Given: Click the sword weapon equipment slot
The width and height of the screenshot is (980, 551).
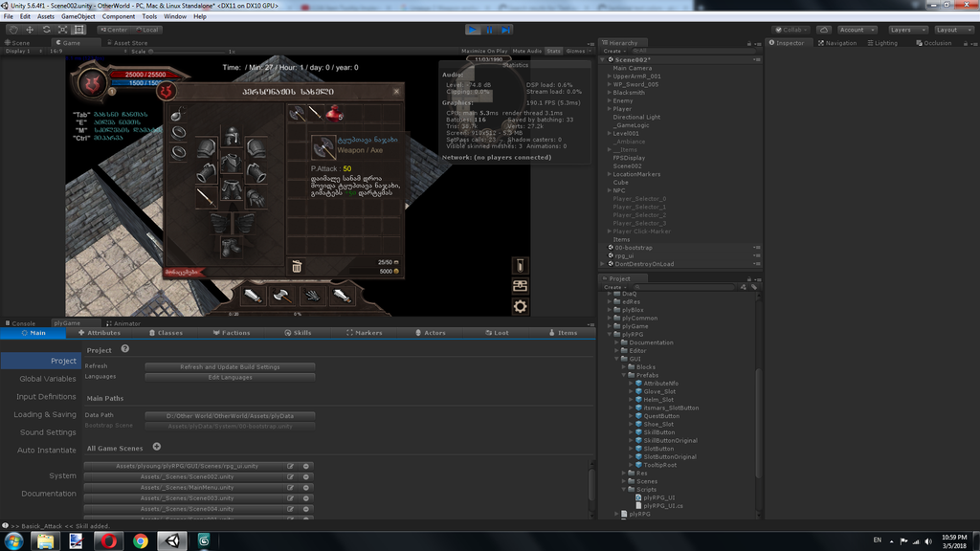Looking at the screenshot, I should click(x=207, y=197).
